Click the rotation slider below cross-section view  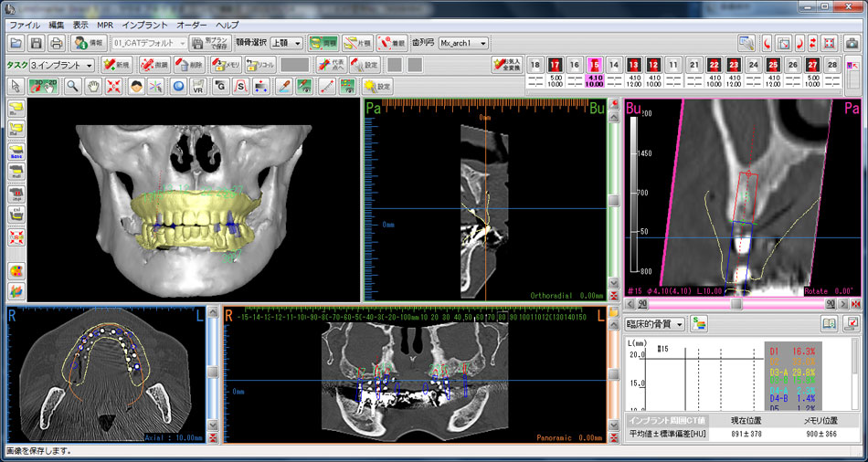(736, 303)
